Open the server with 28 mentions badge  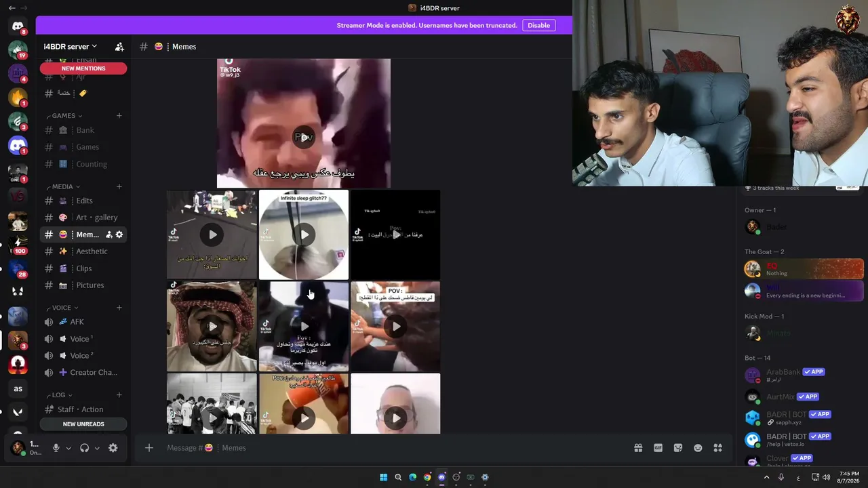pyautogui.click(x=18, y=269)
